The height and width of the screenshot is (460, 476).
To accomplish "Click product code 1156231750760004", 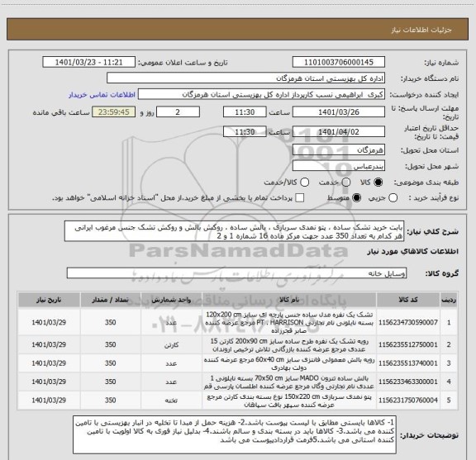I will tap(408, 401).
